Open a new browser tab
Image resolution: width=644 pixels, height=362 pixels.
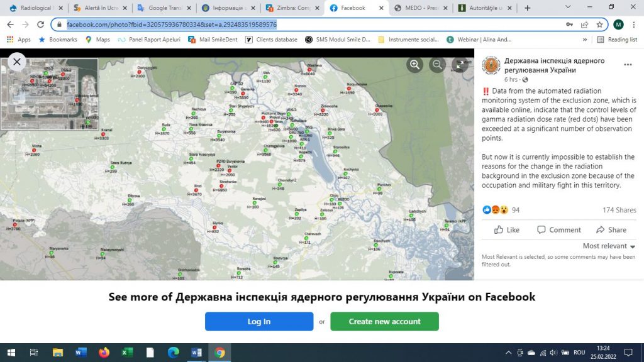pyautogui.click(x=528, y=8)
